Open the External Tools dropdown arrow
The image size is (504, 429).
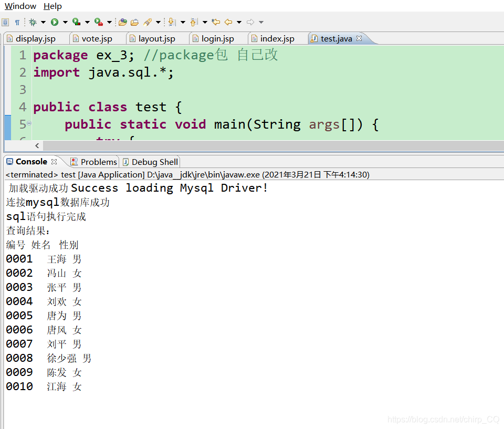pyautogui.click(x=109, y=22)
